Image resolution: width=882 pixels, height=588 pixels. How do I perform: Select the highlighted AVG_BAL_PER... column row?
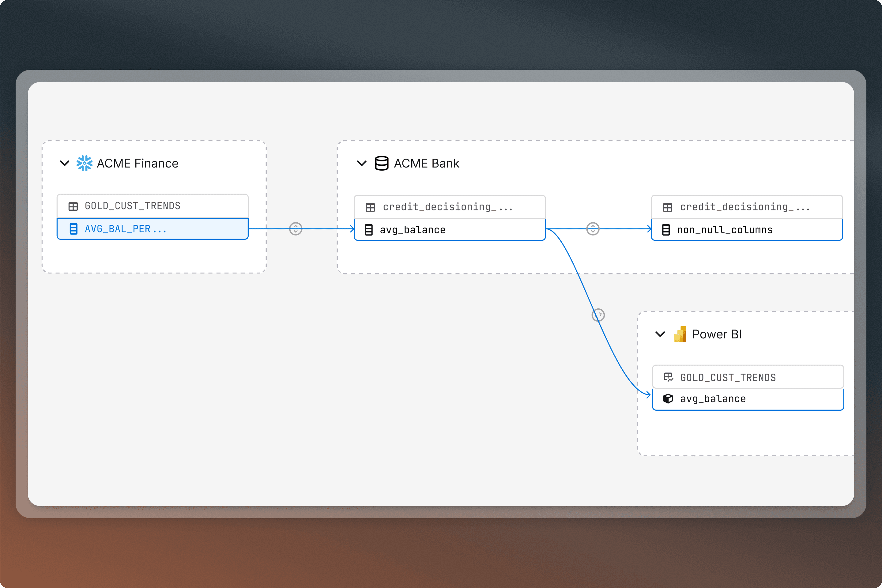click(x=153, y=229)
